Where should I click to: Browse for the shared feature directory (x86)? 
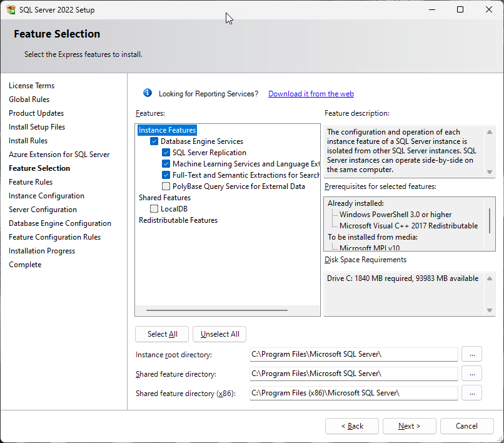[x=471, y=393]
